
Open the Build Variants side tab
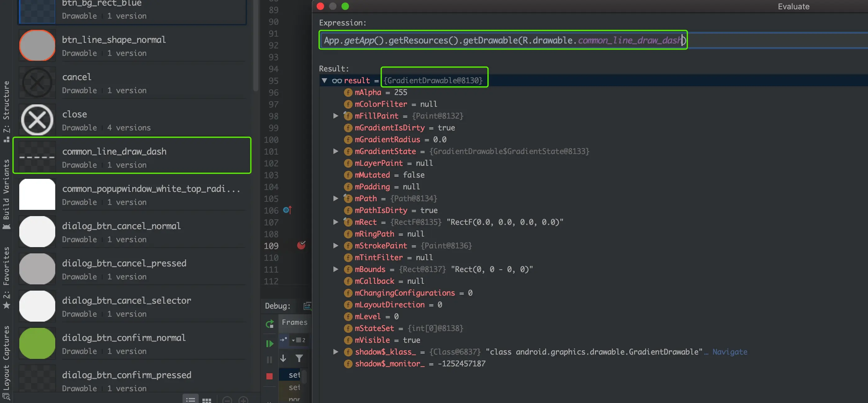tap(6, 194)
